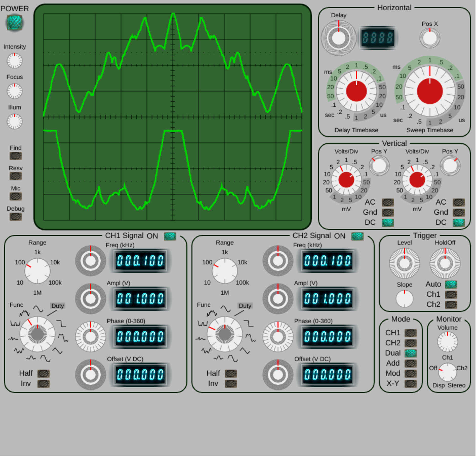Screen dimensions: 476x456
Task: Click the Illum knob
Action: click(x=15, y=122)
